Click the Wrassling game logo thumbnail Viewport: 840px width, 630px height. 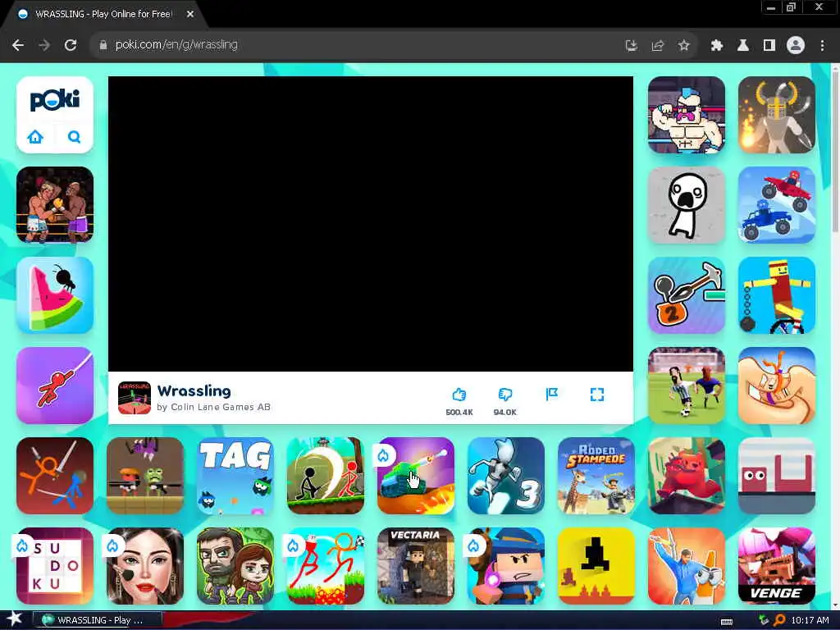coord(134,398)
